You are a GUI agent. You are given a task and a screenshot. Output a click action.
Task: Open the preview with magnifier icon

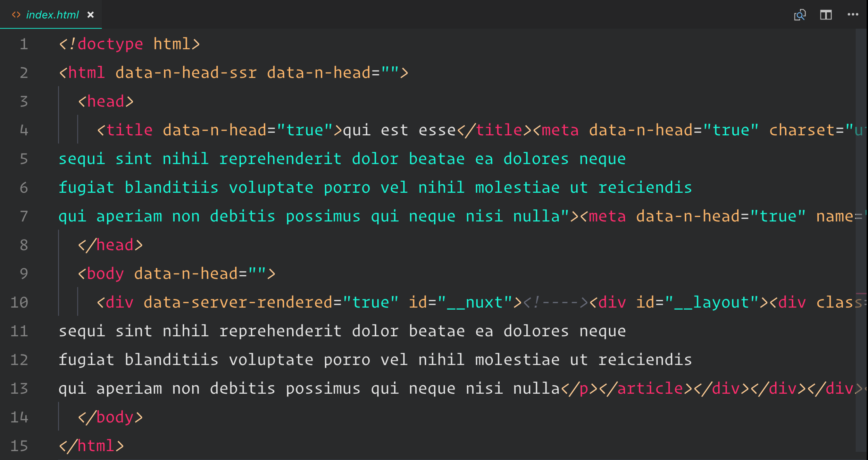point(800,15)
